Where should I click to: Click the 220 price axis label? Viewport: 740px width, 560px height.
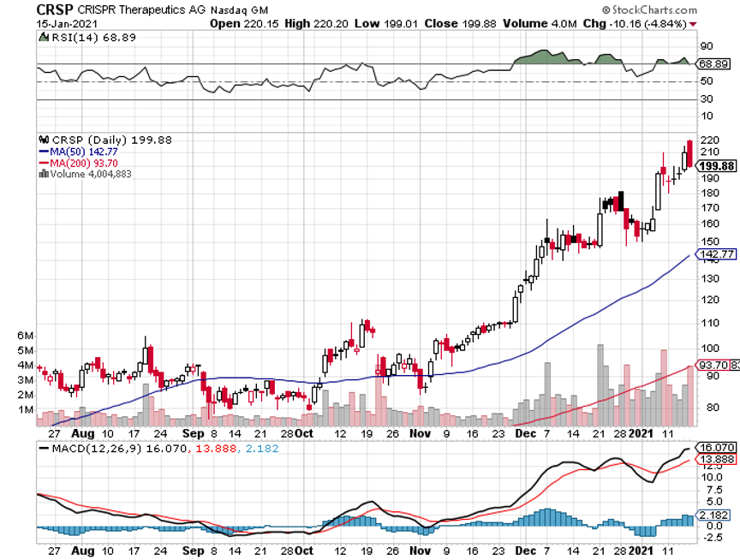[710, 140]
